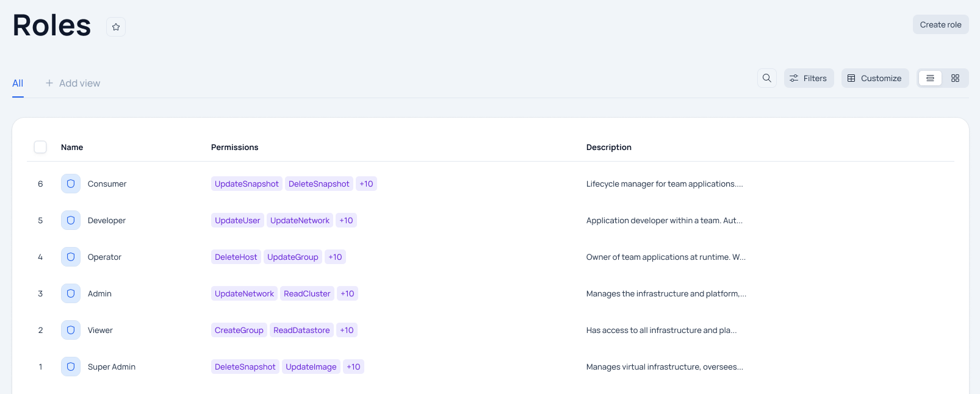Click the shield icon beside Viewer

(71, 330)
